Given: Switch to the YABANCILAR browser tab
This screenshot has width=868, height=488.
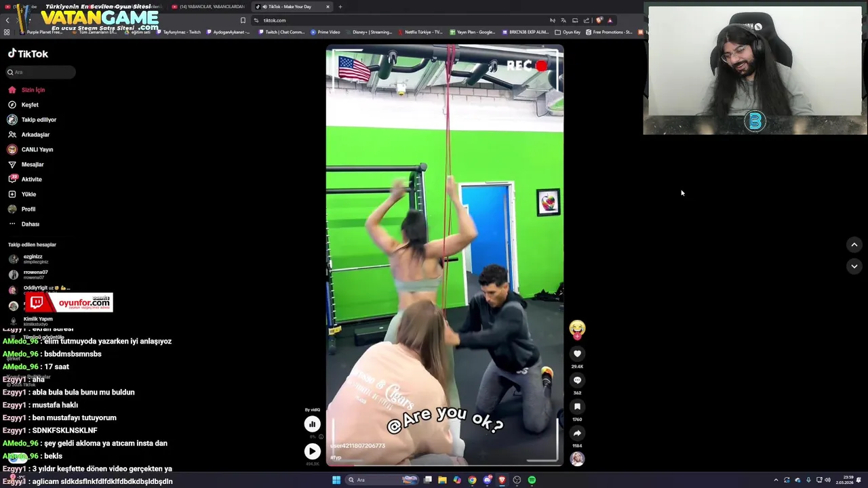Looking at the screenshot, I should [x=208, y=7].
